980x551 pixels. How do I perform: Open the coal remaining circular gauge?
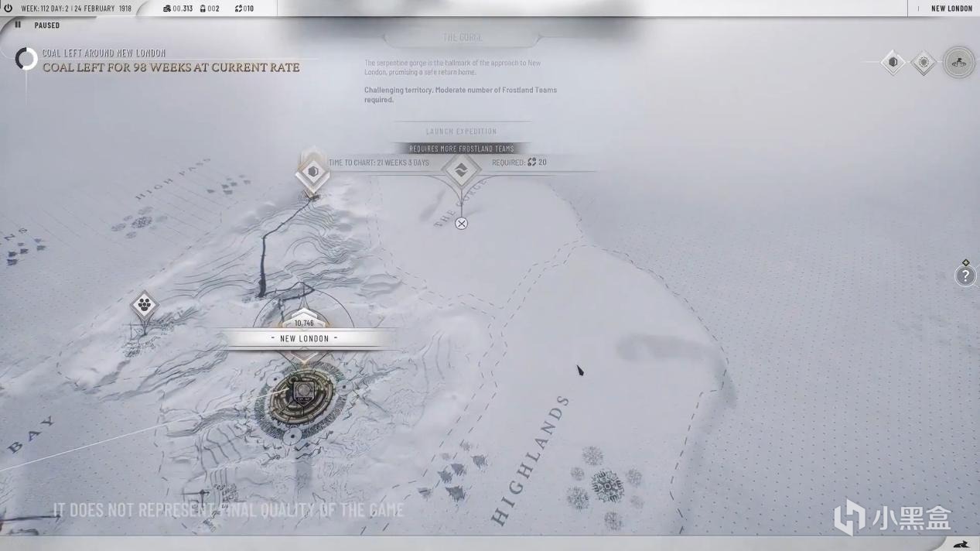click(x=26, y=60)
